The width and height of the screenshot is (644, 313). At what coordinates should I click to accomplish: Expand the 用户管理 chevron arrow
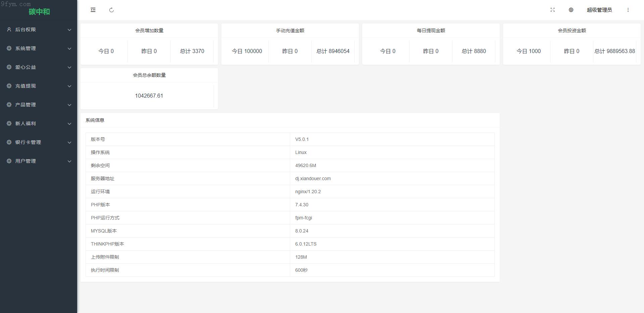coord(69,161)
